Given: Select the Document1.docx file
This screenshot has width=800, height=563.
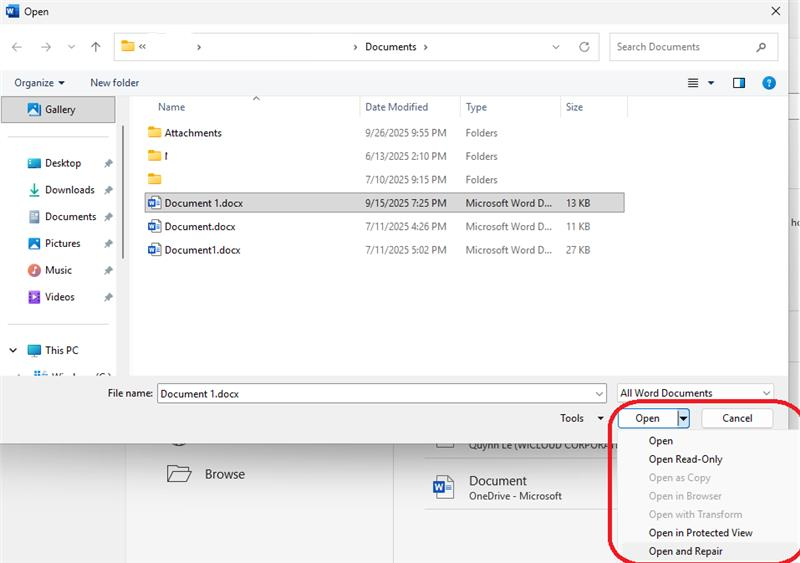Looking at the screenshot, I should pyautogui.click(x=384, y=250).
